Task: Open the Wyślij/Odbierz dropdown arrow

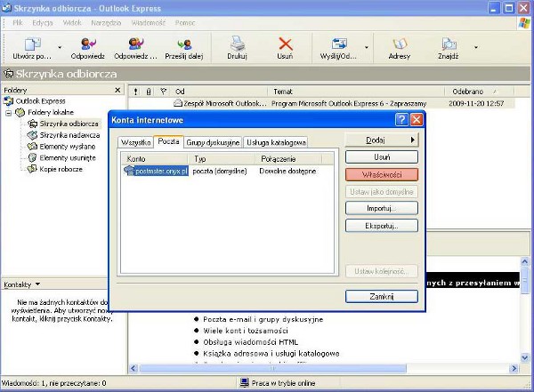Action: pos(367,47)
